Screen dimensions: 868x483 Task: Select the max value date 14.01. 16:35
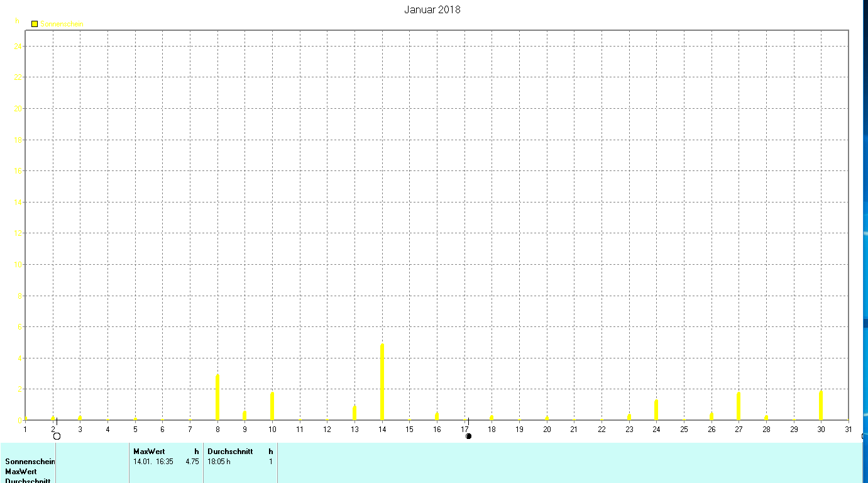(x=153, y=462)
